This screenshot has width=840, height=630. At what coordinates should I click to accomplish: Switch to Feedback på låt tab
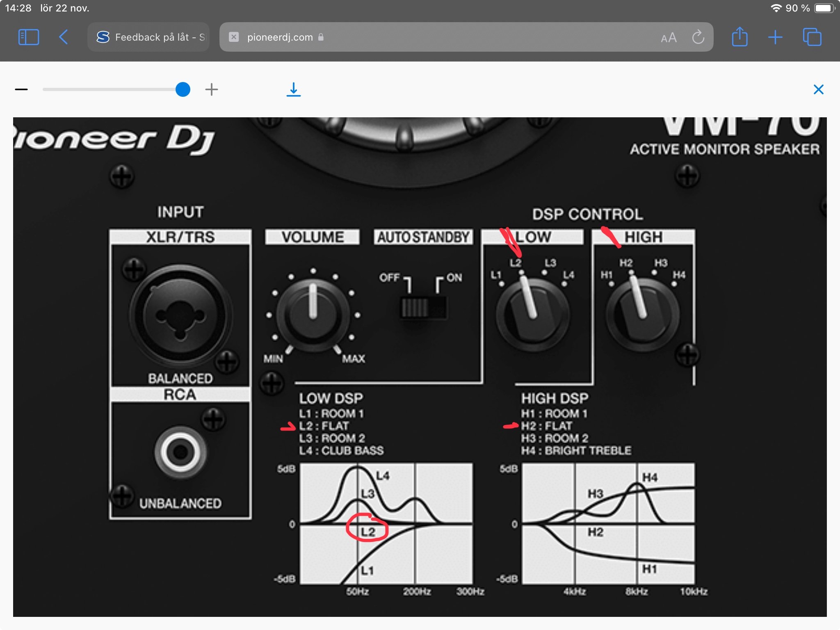coord(150,37)
